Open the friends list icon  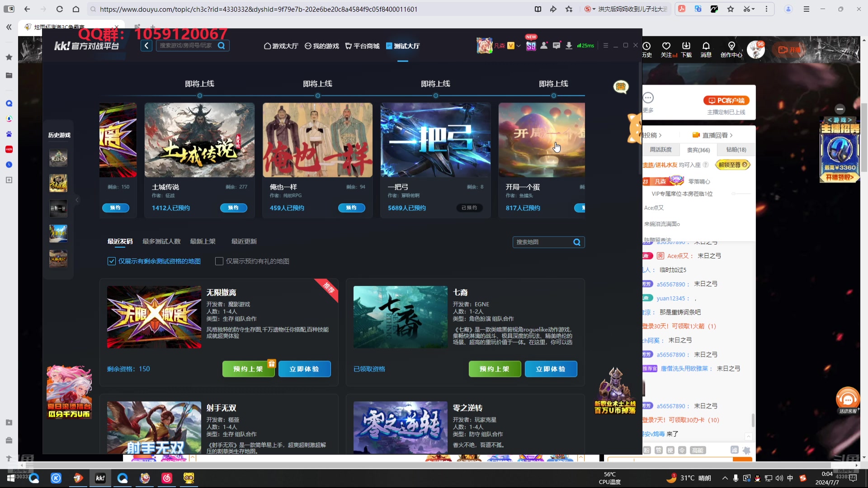[x=544, y=46]
